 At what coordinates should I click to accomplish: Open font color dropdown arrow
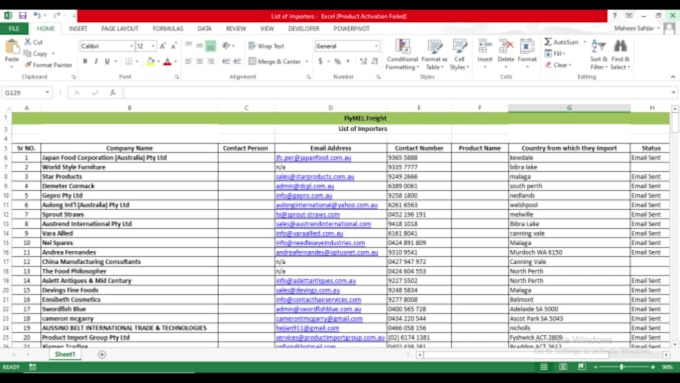(x=176, y=61)
